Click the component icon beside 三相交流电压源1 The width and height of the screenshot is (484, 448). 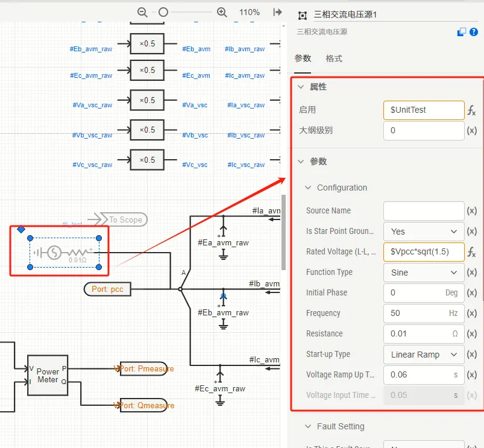pos(303,16)
